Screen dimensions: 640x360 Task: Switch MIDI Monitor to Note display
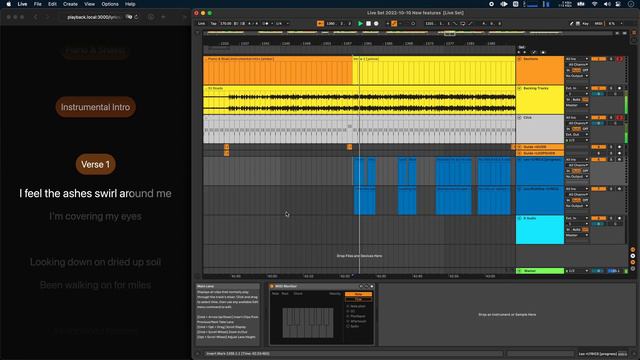tap(358, 294)
